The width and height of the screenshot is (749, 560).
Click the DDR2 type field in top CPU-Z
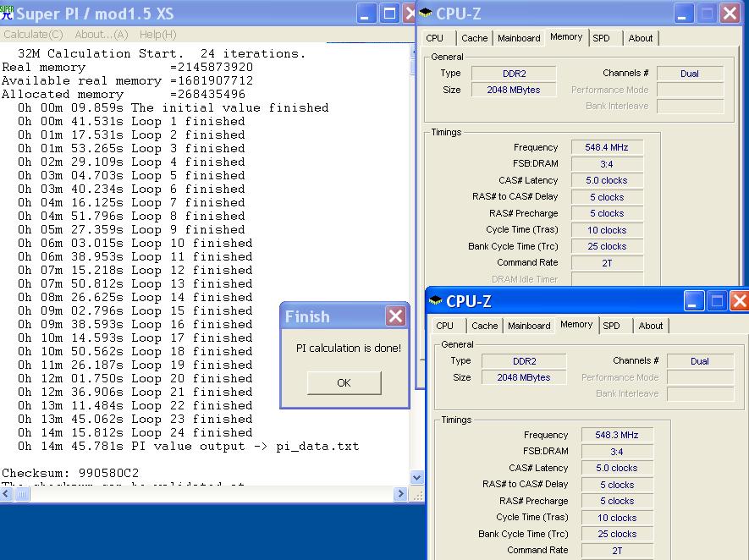tap(514, 74)
